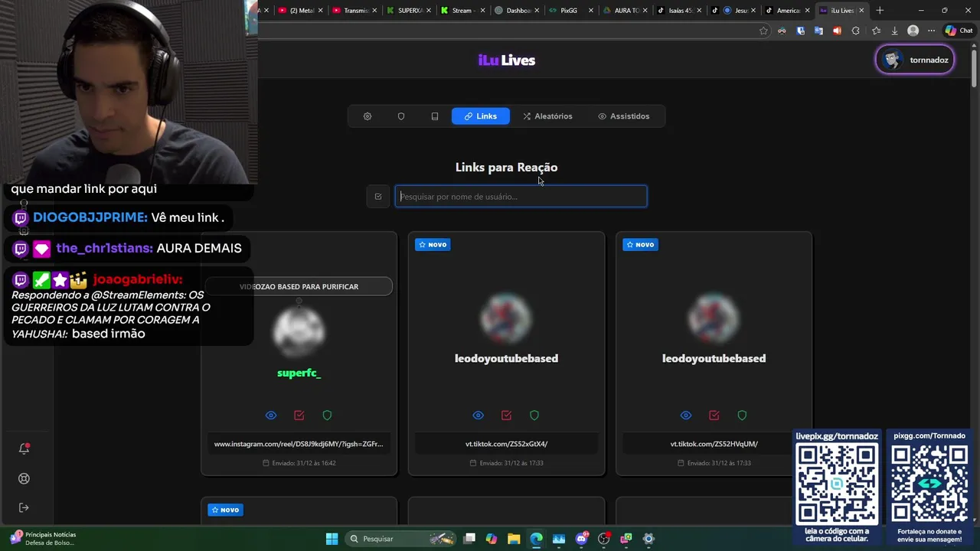This screenshot has height=551, width=980.
Task: Open the support lifebuoy sidebar icon
Action: coord(24,478)
